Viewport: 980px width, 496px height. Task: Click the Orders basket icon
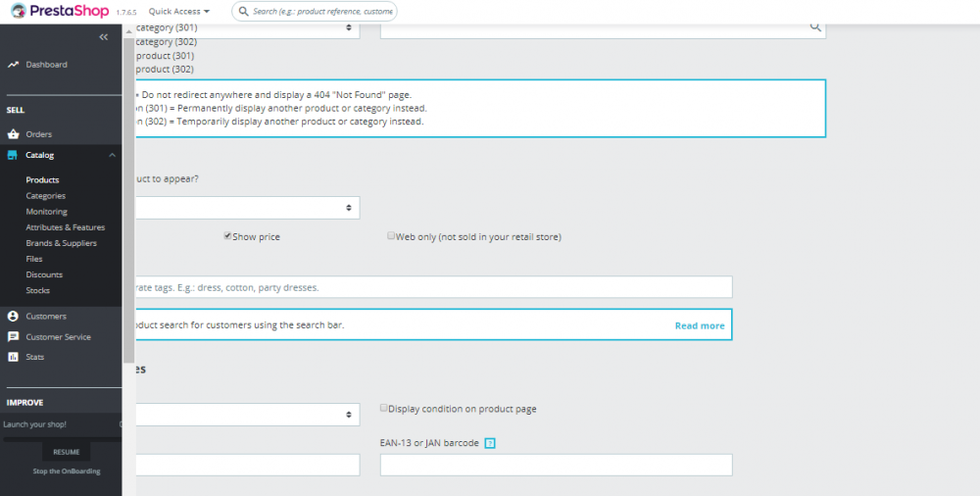[13, 134]
